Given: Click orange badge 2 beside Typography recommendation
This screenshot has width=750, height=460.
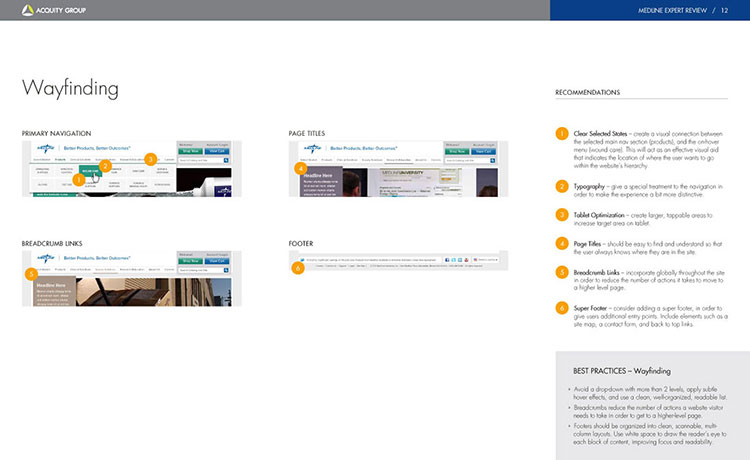Looking at the screenshot, I should click(x=562, y=186).
